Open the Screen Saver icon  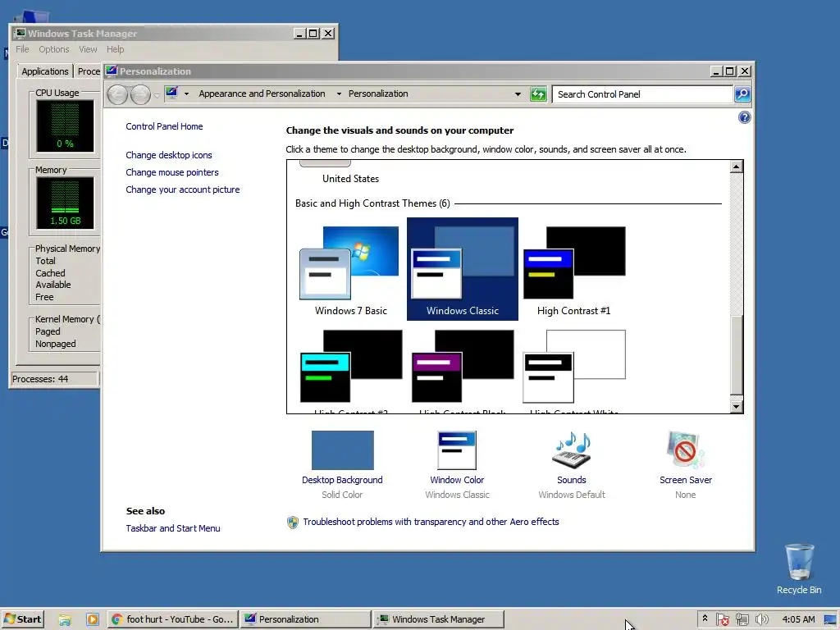[685, 450]
